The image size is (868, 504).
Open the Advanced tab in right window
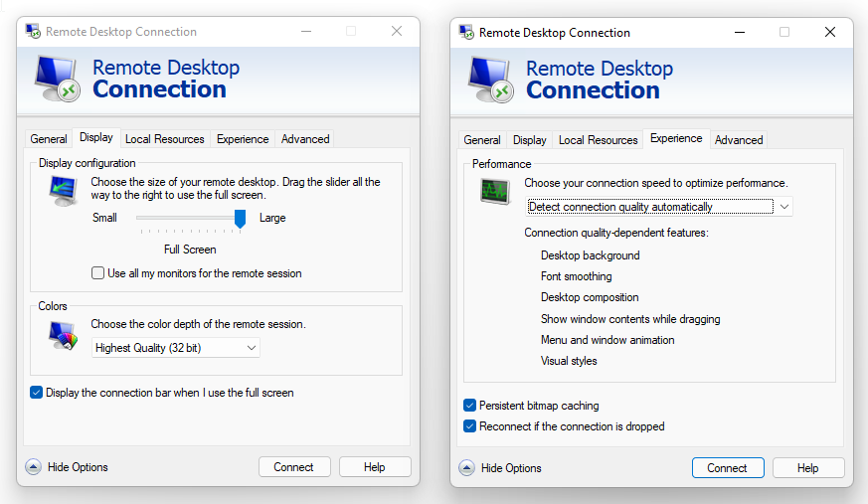point(739,140)
